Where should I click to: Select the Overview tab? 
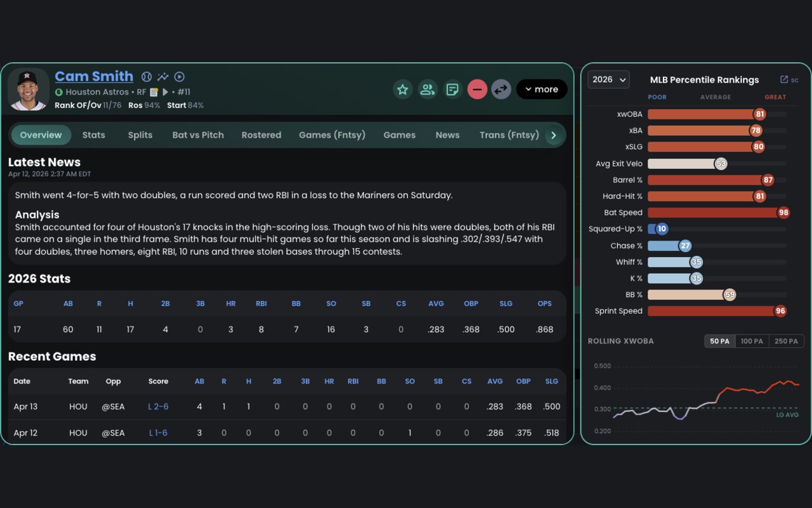point(41,135)
